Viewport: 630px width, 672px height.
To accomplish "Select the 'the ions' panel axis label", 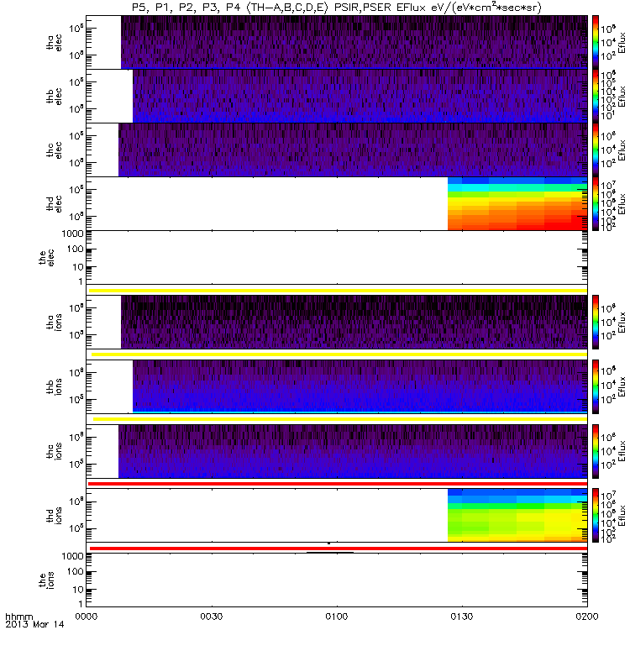I will pos(46,580).
